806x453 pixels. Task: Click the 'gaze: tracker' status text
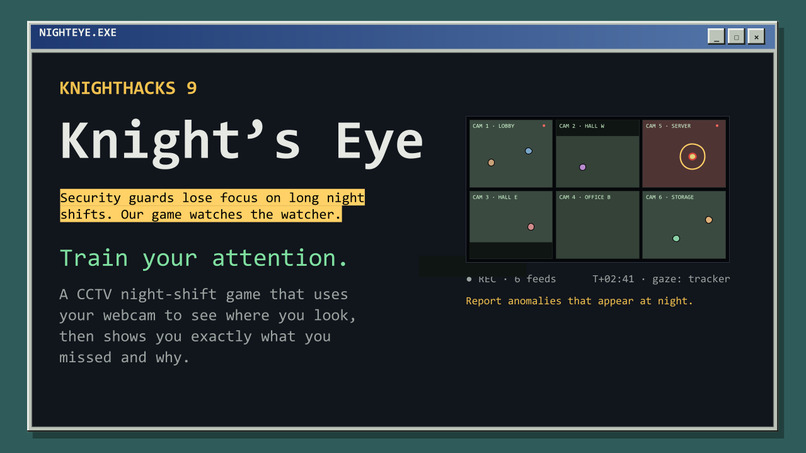click(691, 279)
